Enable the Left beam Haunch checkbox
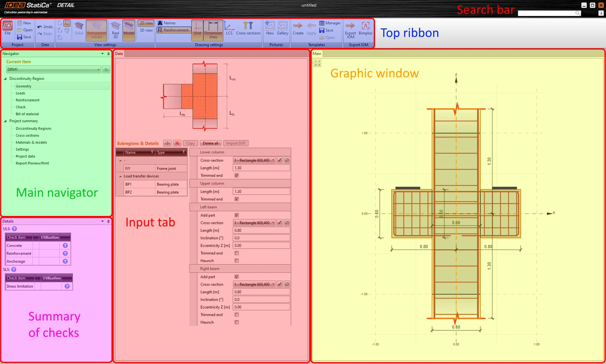 point(237,261)
